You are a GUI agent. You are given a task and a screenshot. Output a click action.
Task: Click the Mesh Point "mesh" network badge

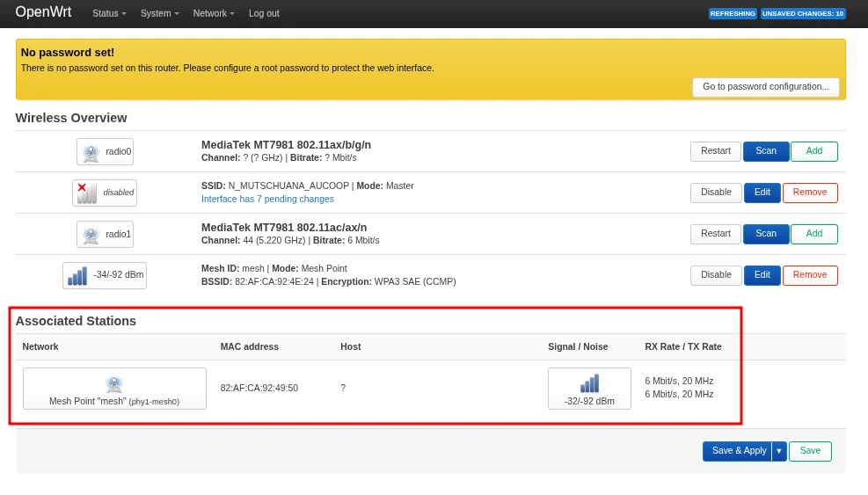coord(114,389)
